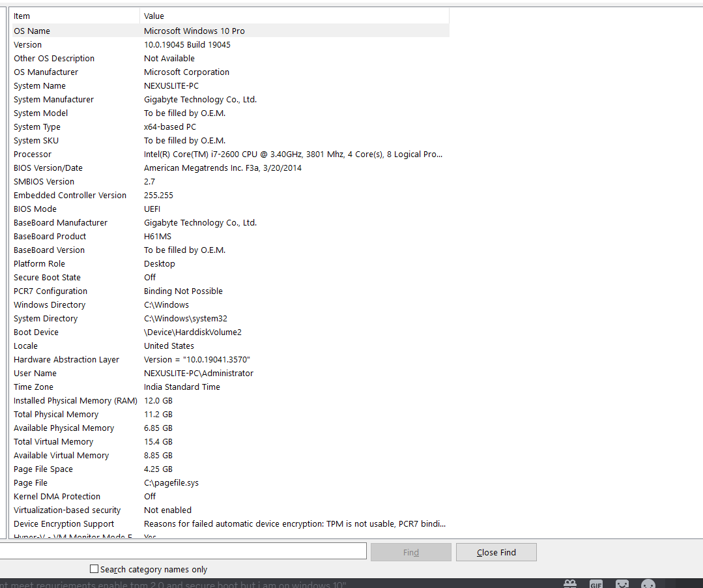Click the 'Desktop' value
703x588 pixels.
159,264
